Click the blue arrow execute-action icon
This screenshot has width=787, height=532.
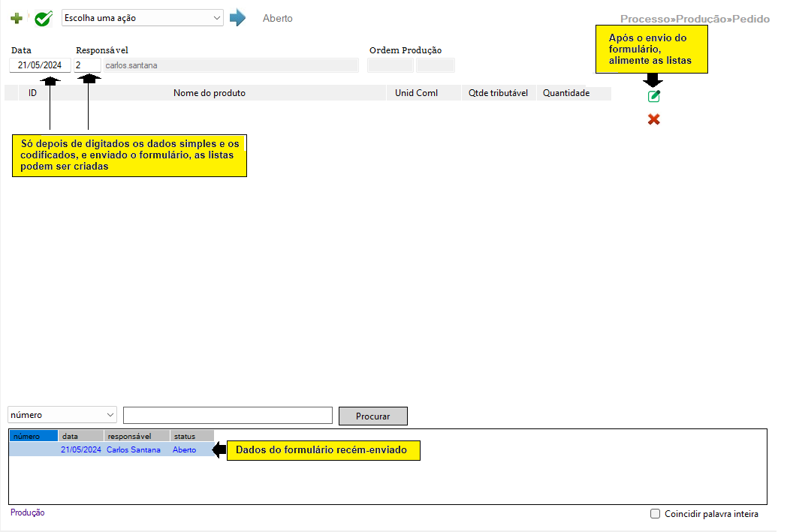pyautogui.click(x=237, y=18)
